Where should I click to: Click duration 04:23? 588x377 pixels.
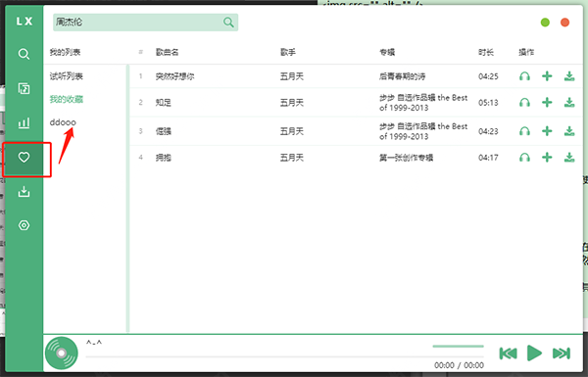(x=488, y=131)
